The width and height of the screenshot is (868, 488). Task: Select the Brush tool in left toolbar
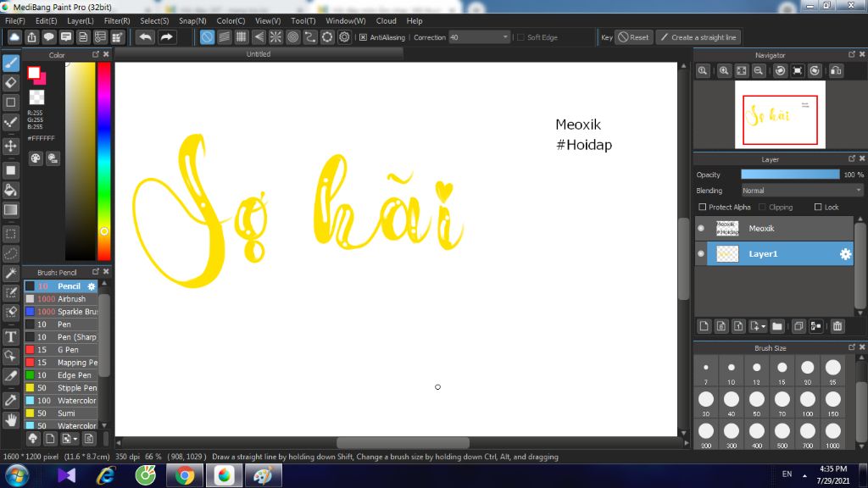click(10, 63)
